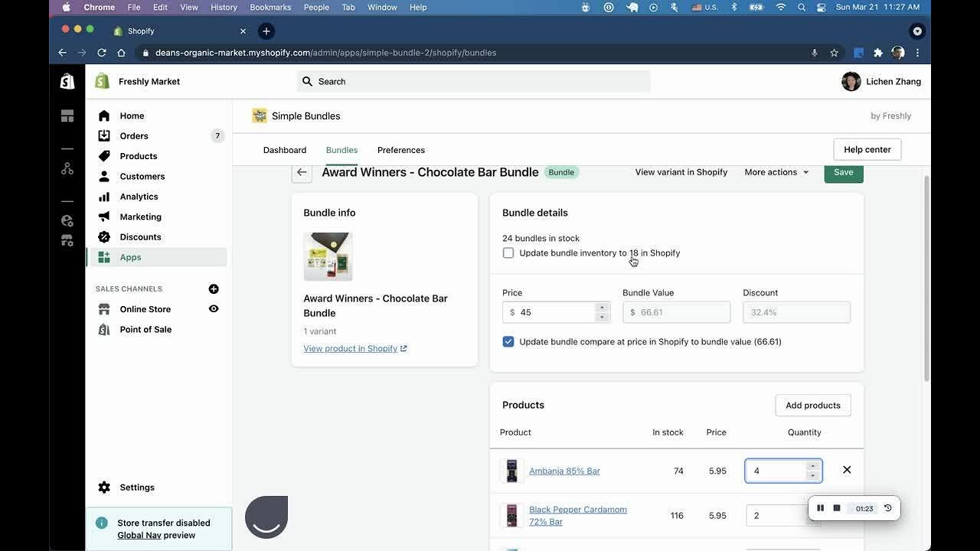This screenshot has height=551, width=980.
Task: Click View variant in Shopify
Action: click(681, 172)
